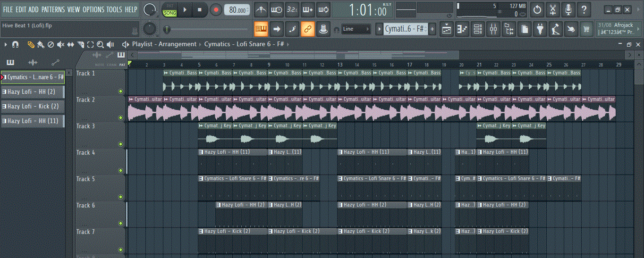Open the Line snap selector dropdown

point(356,29)
